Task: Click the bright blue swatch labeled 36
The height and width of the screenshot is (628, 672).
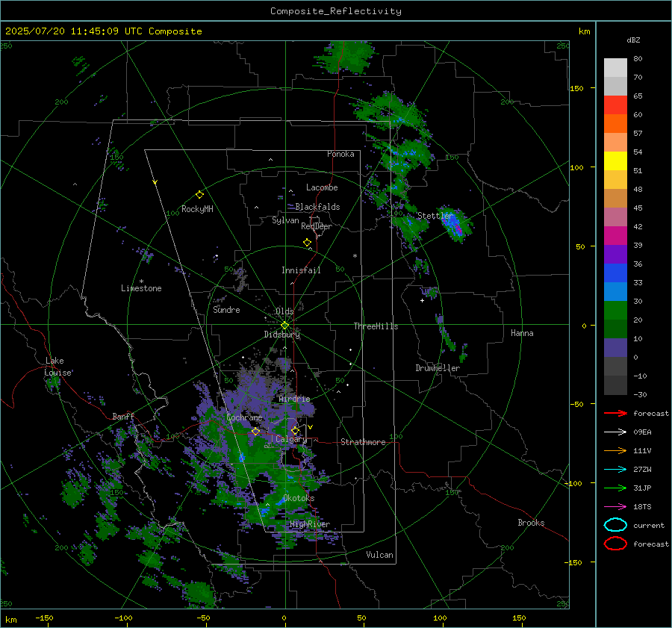Action: click(615, 273)
